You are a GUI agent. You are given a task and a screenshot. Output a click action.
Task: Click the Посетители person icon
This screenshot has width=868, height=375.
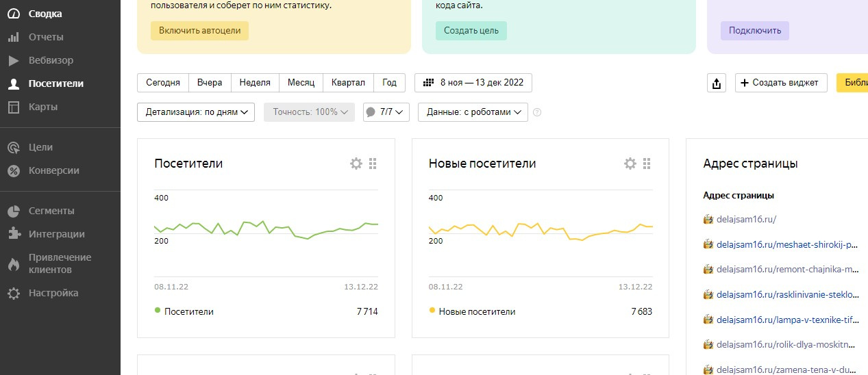(x=14, y=83)
